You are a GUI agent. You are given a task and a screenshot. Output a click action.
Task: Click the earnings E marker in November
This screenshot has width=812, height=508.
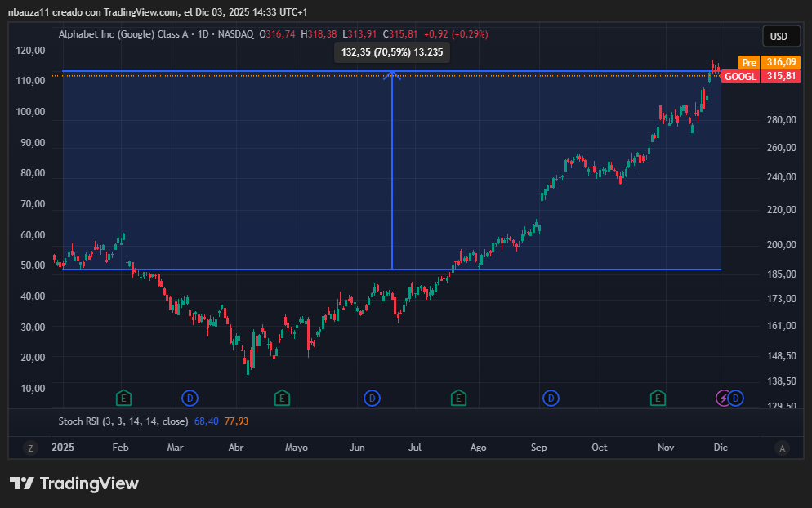(657, 398)
